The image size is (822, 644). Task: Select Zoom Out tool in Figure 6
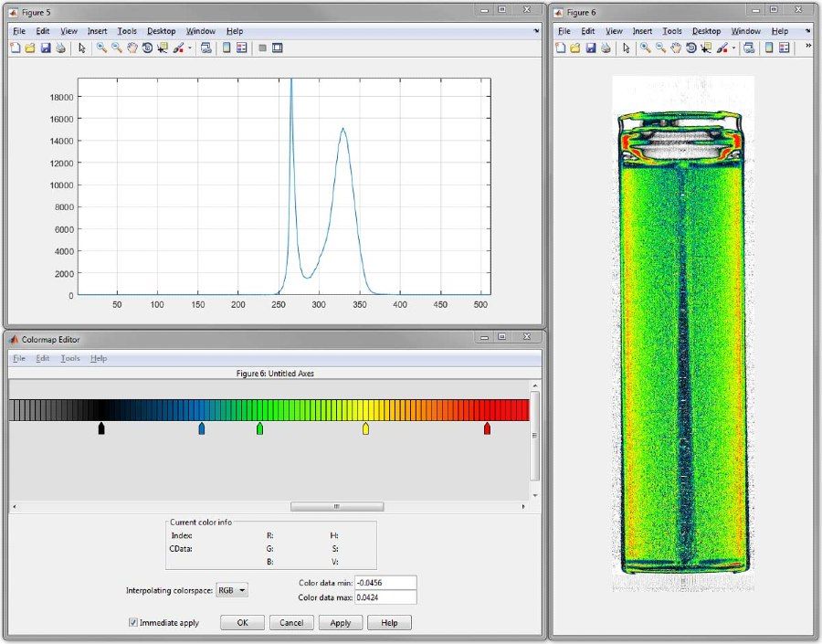(660, 48)
